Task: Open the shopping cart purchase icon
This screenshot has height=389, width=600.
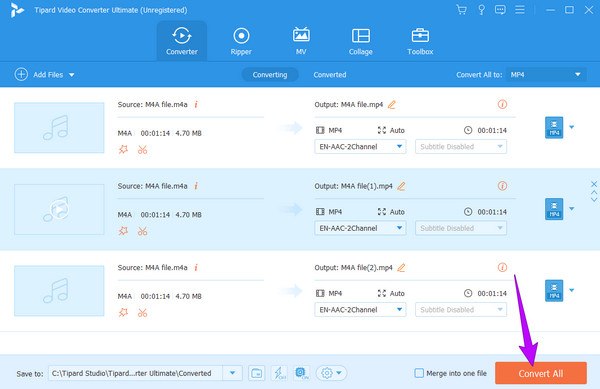Action: coord(461,10)
